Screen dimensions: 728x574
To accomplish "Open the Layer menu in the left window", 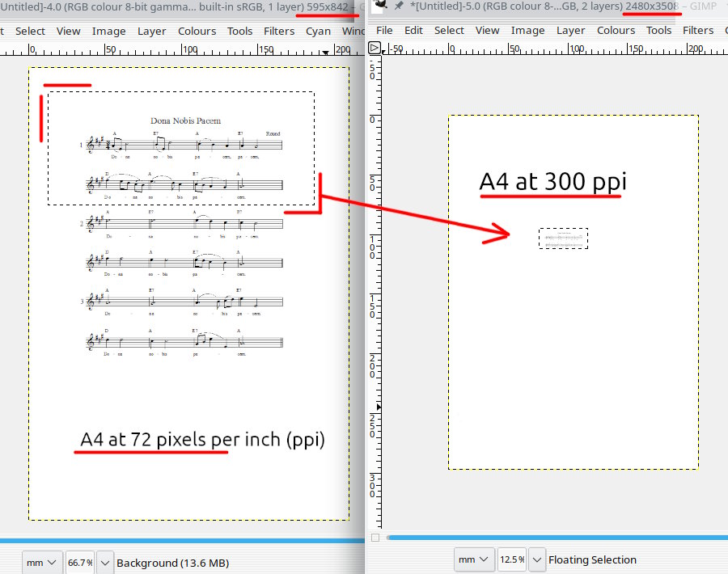I will [x=151, y=31].
